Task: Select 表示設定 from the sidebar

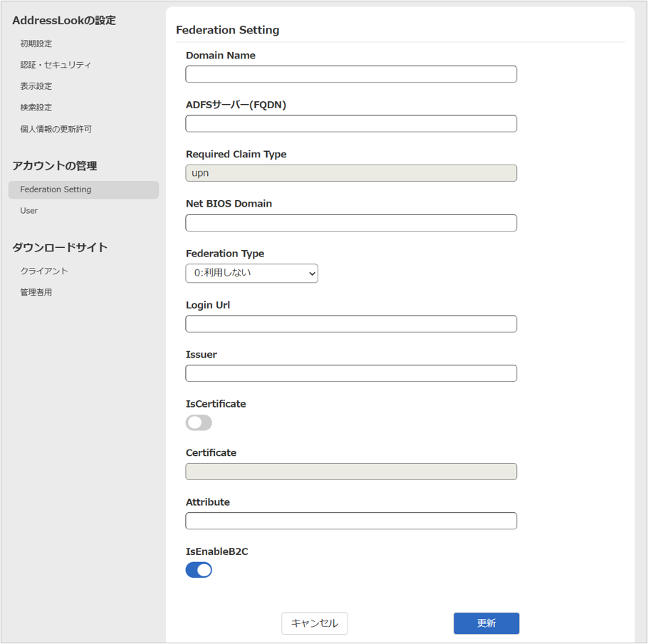Action: click(x=36, y=86)
